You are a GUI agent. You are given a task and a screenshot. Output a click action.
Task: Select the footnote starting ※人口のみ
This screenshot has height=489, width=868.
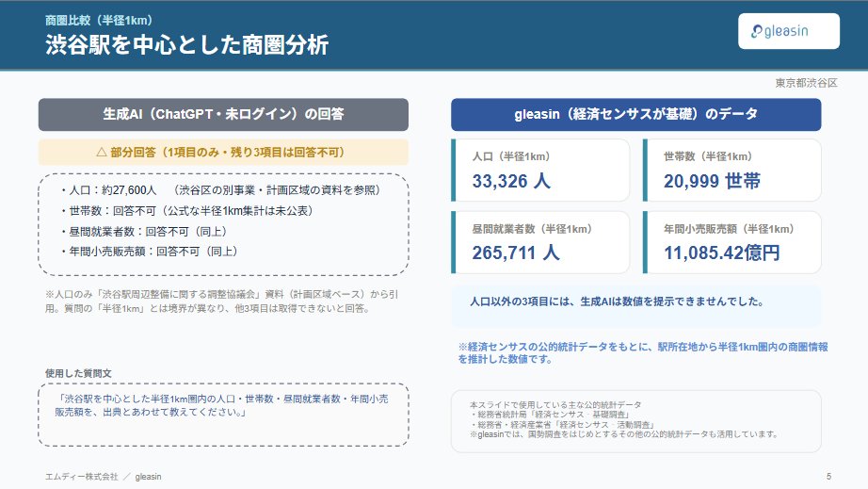[x=221, y=302]
